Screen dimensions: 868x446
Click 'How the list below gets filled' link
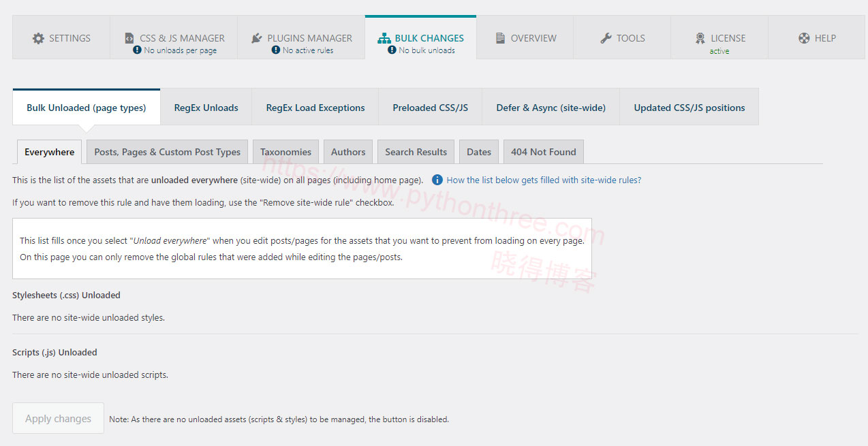(544, 180)
